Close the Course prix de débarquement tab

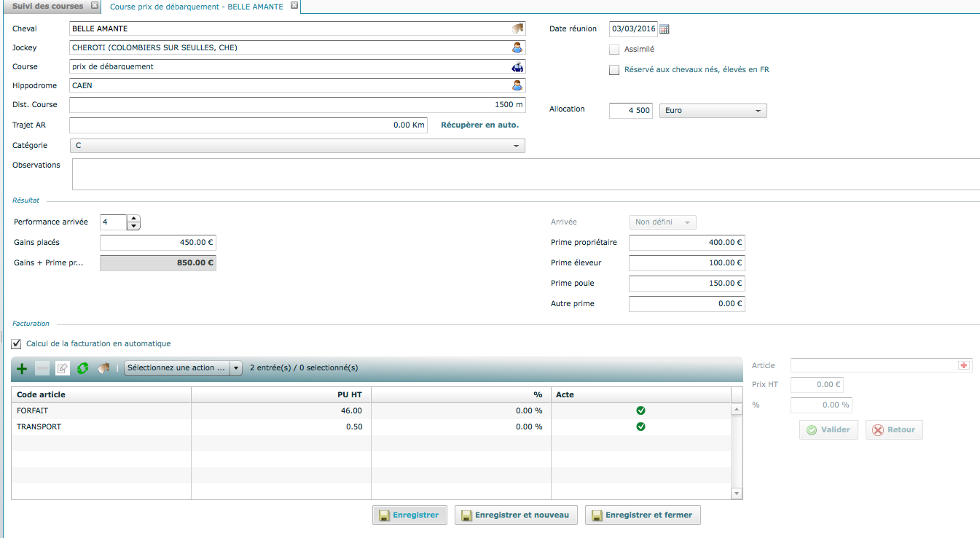(294, 6)
